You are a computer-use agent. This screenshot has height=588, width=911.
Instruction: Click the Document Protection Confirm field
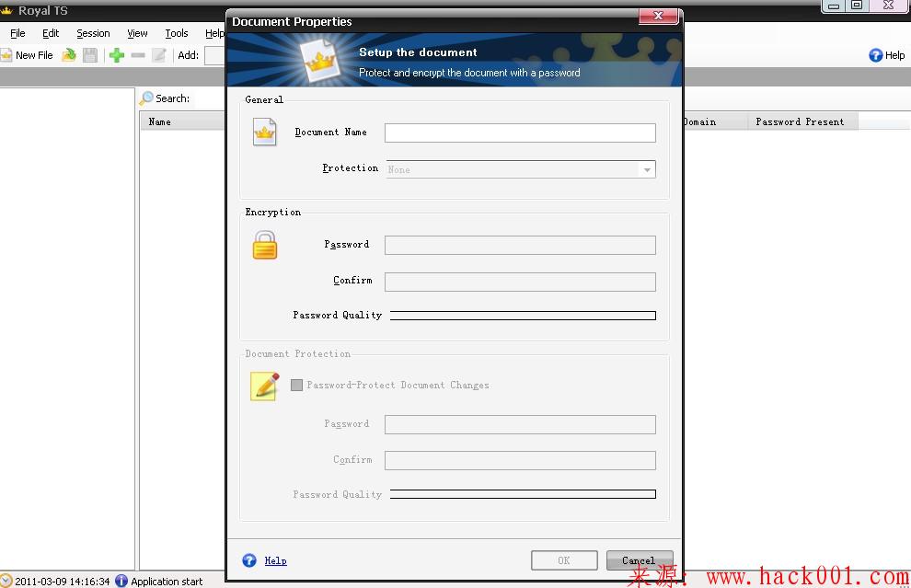click(520, 460)
